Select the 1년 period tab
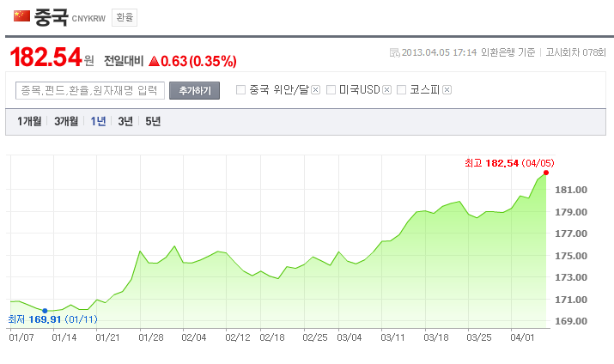 (x=98, y=121)
